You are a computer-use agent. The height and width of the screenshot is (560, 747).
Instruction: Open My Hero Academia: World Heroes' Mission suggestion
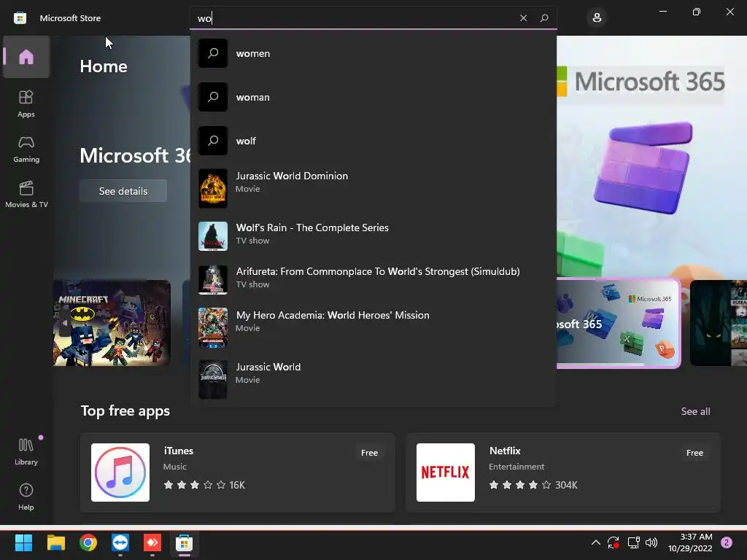coord(373,327)
